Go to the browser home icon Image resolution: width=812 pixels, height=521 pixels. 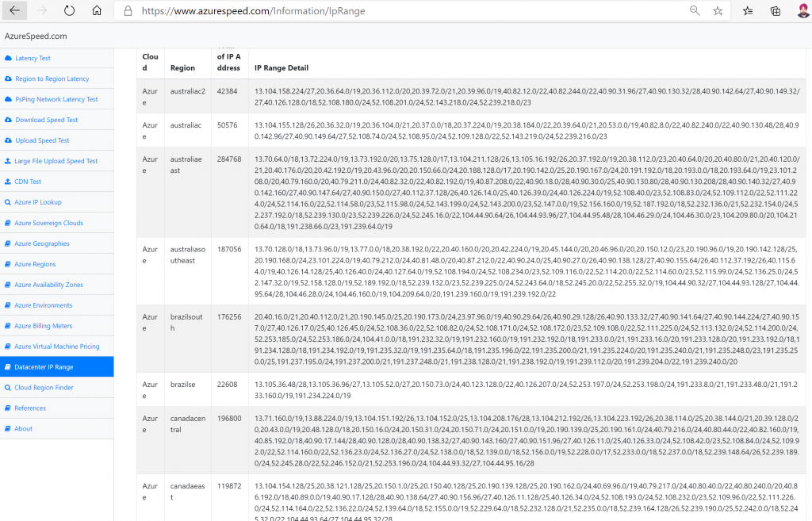[x=96, y=11]
